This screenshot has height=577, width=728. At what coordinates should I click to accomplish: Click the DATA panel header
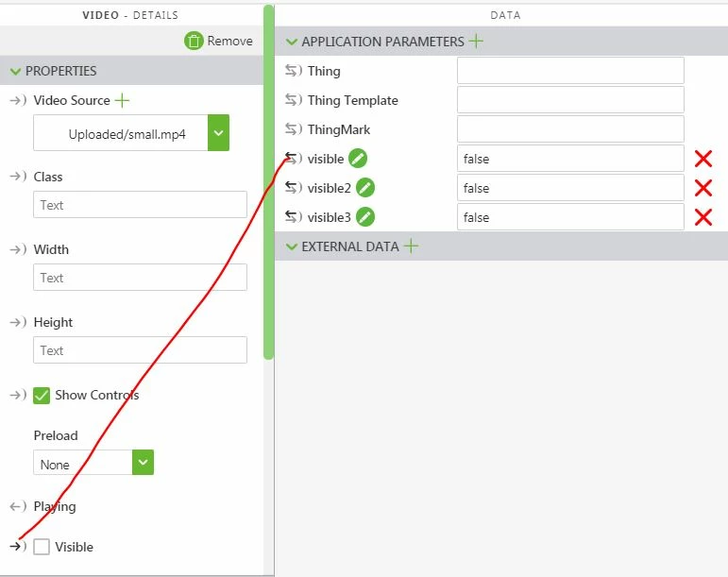tap(505, 15)
